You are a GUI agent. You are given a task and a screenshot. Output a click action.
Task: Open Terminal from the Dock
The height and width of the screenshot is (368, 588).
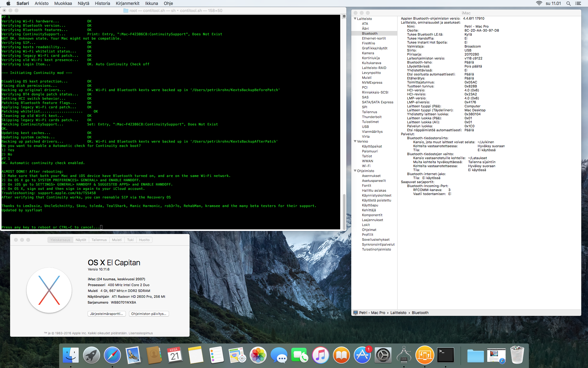pyautogui.click(x=445, y=355)
